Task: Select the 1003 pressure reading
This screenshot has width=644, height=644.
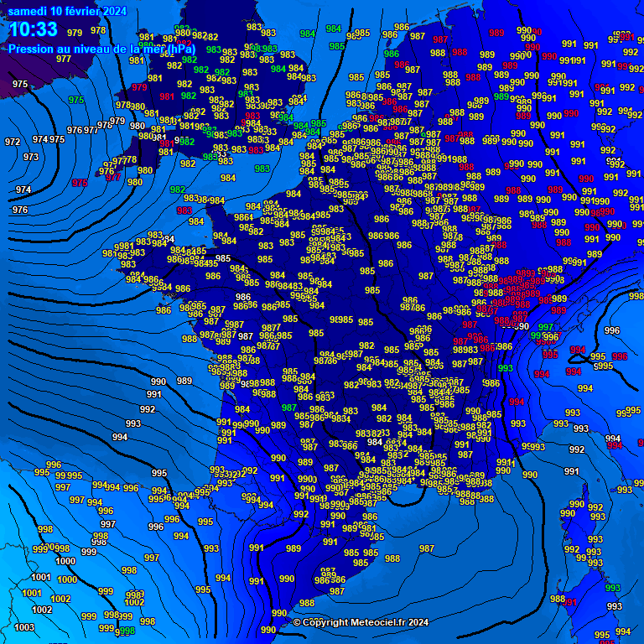Action: click(24, 627)
